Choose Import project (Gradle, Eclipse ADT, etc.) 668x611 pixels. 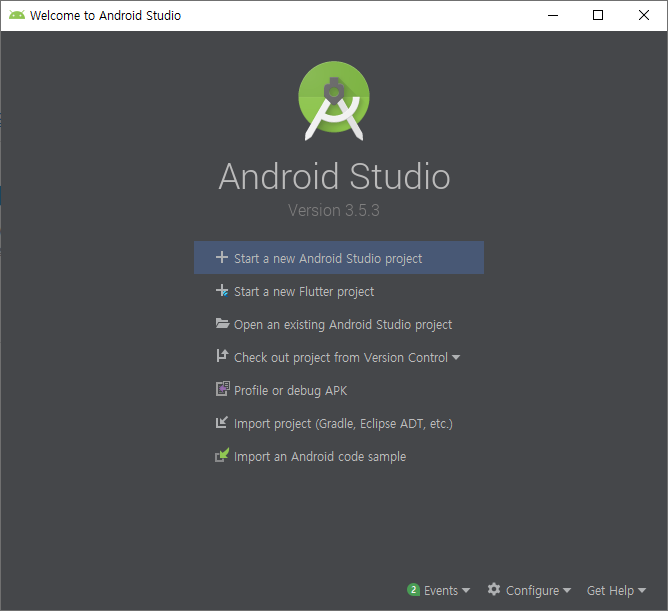(x=343, y=424)
